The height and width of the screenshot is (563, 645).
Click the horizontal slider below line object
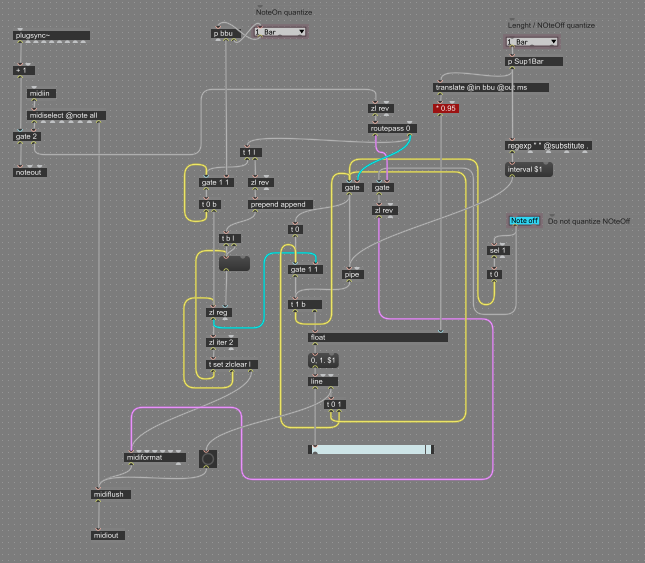click(371, 449)
